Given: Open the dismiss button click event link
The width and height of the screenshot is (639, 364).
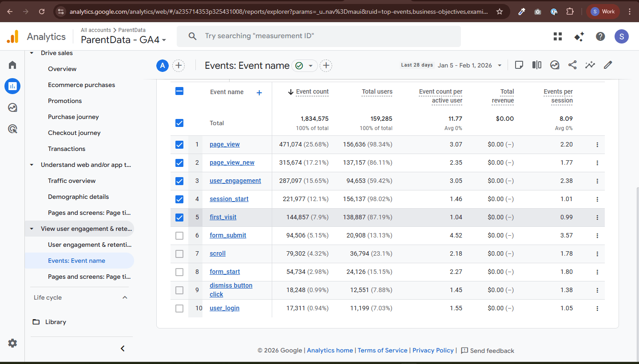Looking at the screenshot, I should click(231, 290).
